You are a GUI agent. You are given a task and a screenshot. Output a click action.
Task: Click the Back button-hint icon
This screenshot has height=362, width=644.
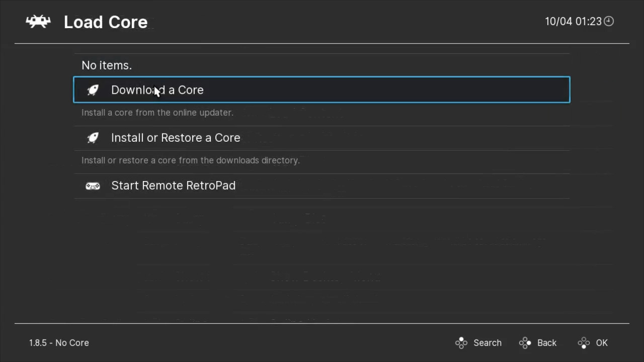(x=525, y=343)
